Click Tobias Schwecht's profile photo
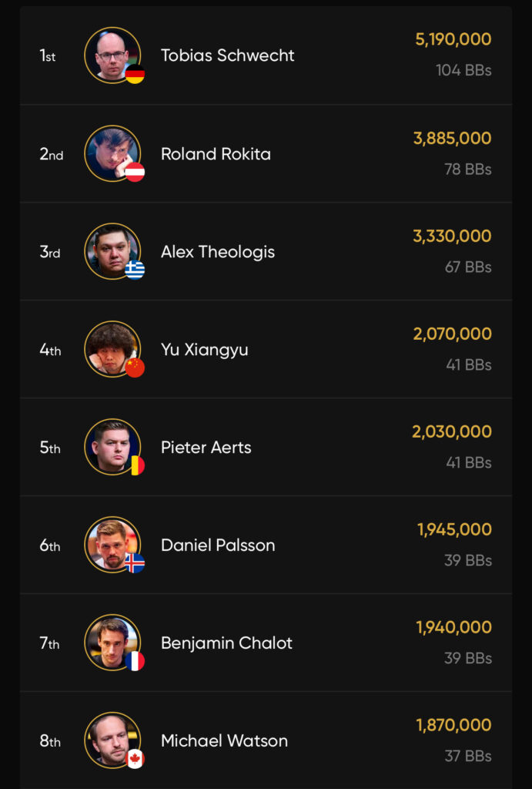532x789 pixels. pyautogui.click(x=112, y=55)
